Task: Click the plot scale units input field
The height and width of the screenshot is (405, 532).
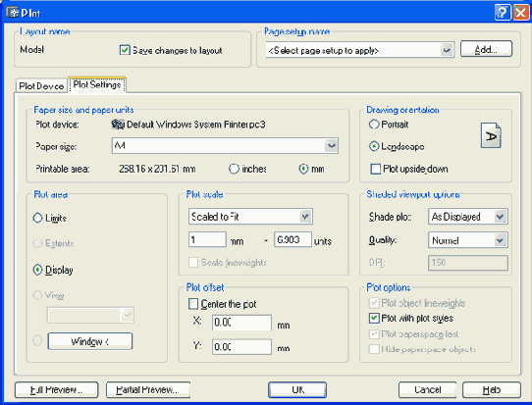Action: click(x=293, y=239)
